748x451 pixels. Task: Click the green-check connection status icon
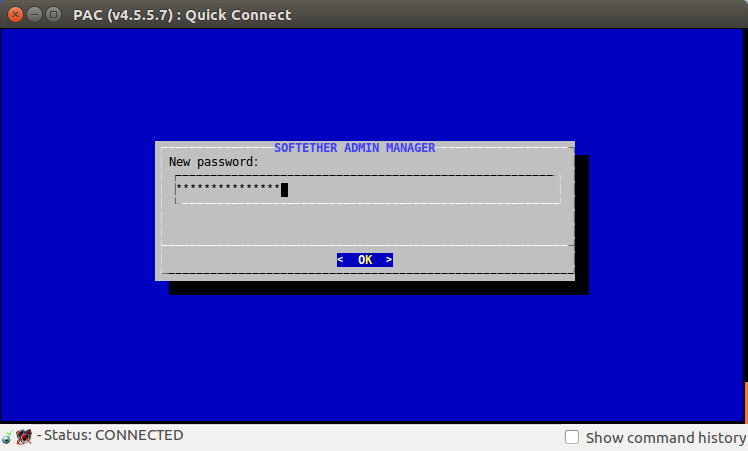click(7, 436)
